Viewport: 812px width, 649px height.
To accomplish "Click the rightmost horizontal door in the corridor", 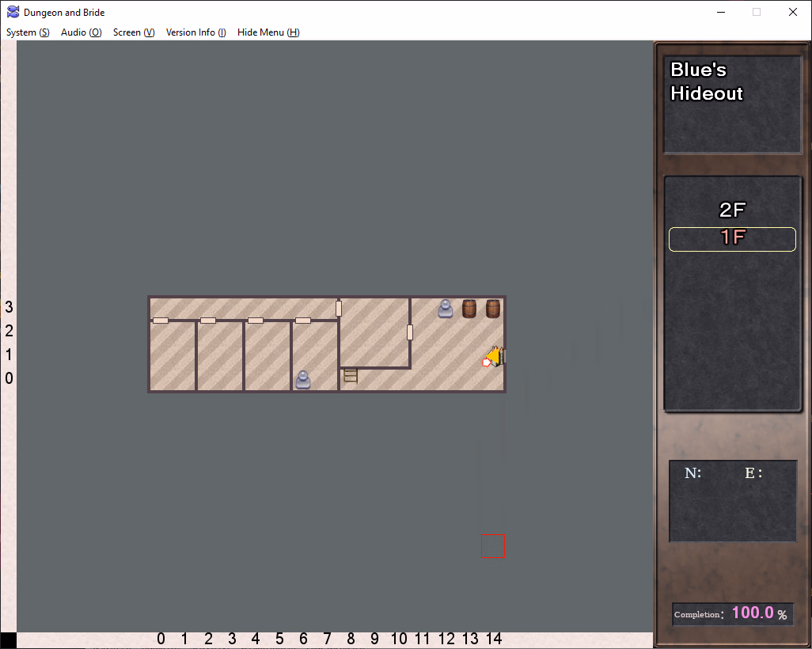I will point(303,321).
